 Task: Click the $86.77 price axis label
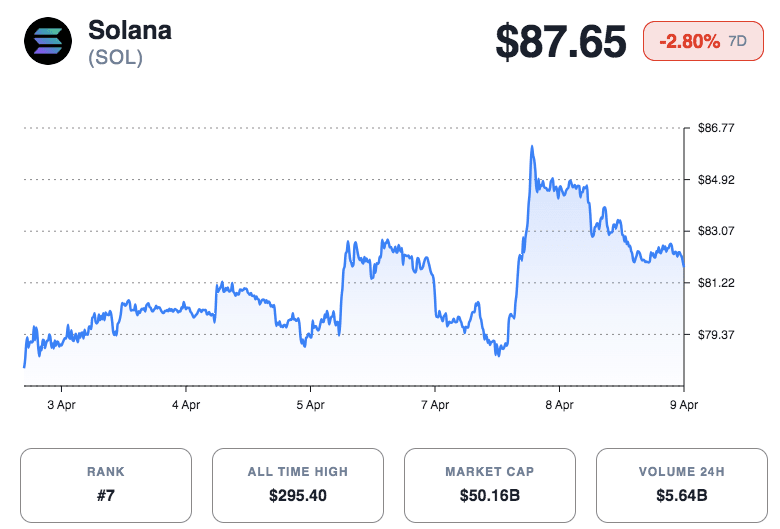pos(716,128)
